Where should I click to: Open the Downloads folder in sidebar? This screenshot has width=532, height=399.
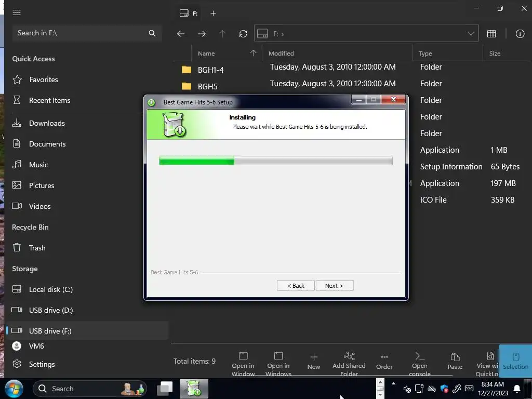tap(47, 123)
